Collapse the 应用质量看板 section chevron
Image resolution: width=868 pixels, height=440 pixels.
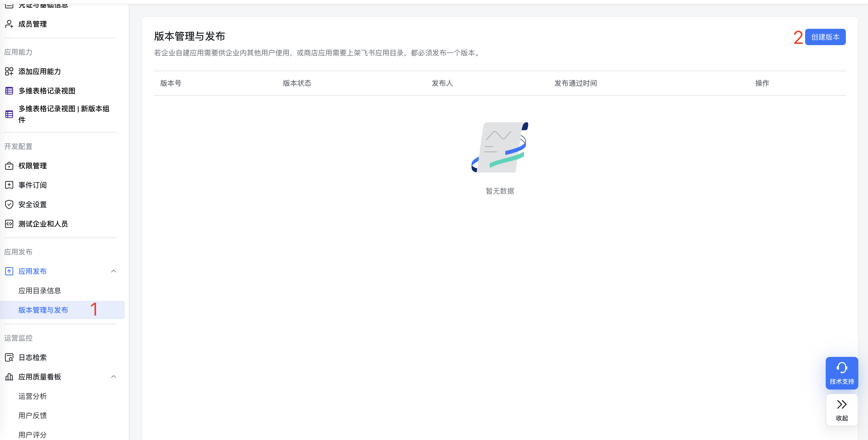coord(114,377)
